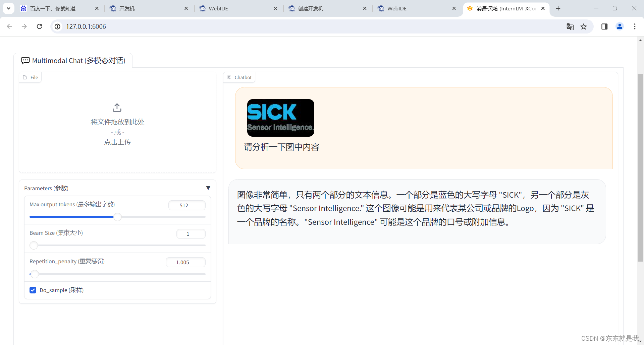Screen dimensions: 644x345
Task: Click the scrollbar up arrow
Action: tap(640, 41)
